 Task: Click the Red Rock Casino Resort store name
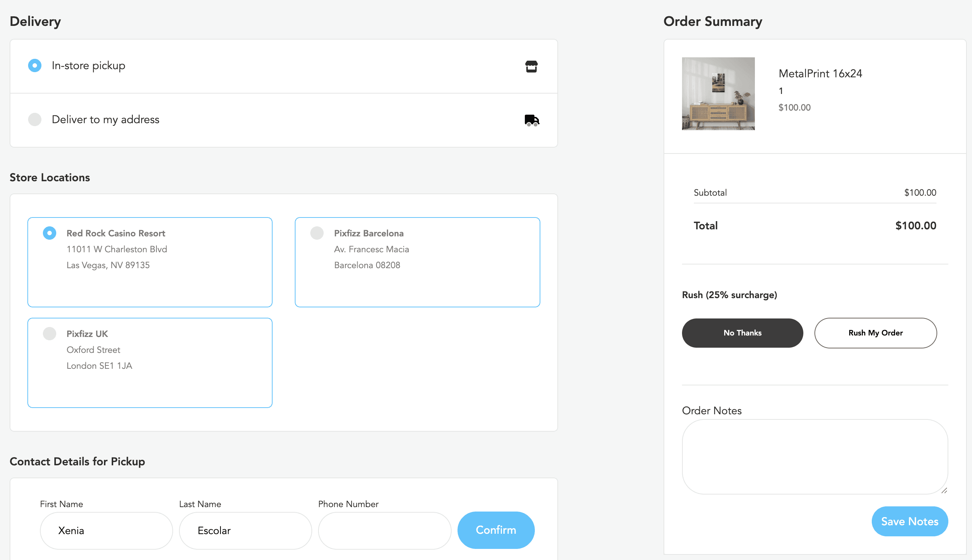tap(116, 233)
